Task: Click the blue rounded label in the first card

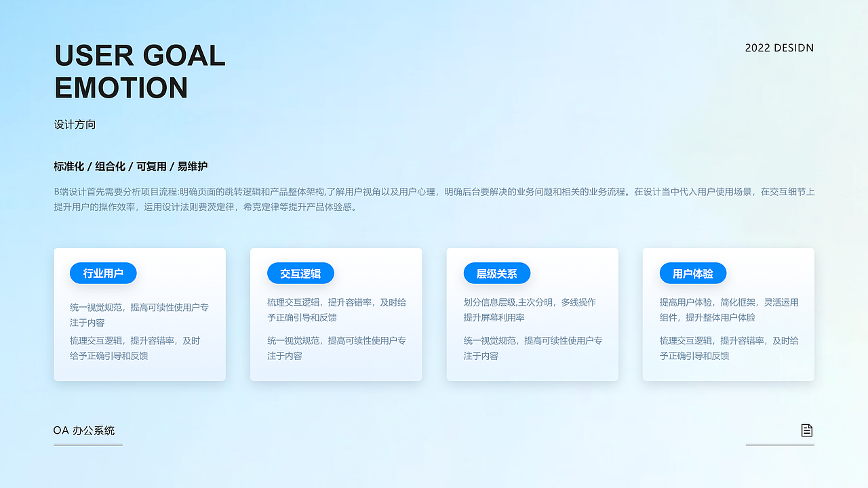Action: click(x=102, y=273)
